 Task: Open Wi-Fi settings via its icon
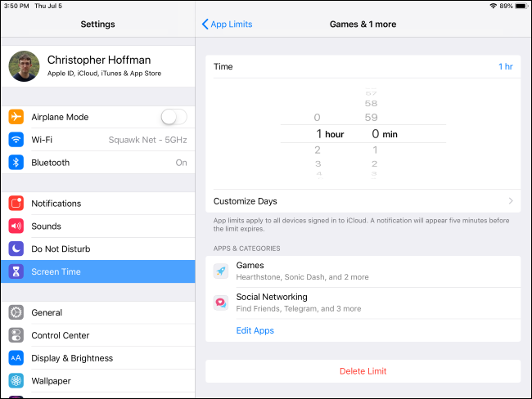(16, 140)
